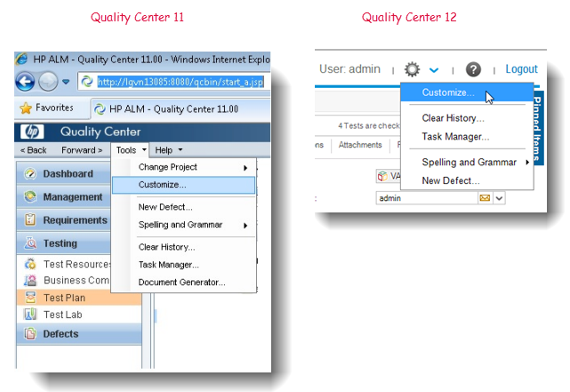Open the Management module section
This screenshot has width=570, height=392.
point(64,197)
